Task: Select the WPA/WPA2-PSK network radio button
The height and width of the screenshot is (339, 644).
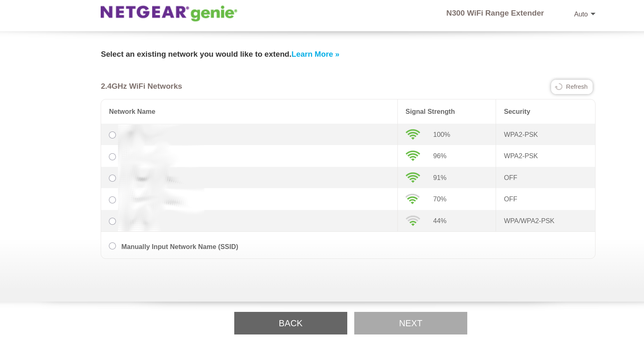Action: click(x=112, y=221)
